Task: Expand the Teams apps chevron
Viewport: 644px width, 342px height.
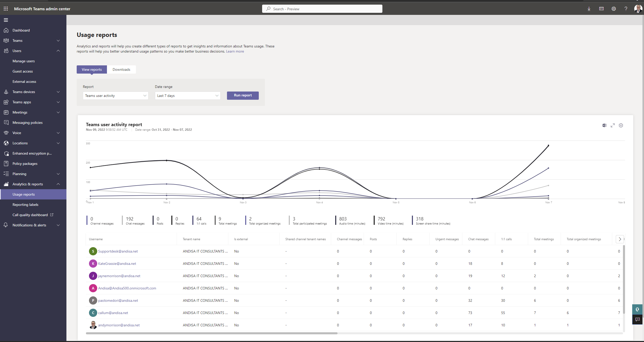Action: point(58,102)
